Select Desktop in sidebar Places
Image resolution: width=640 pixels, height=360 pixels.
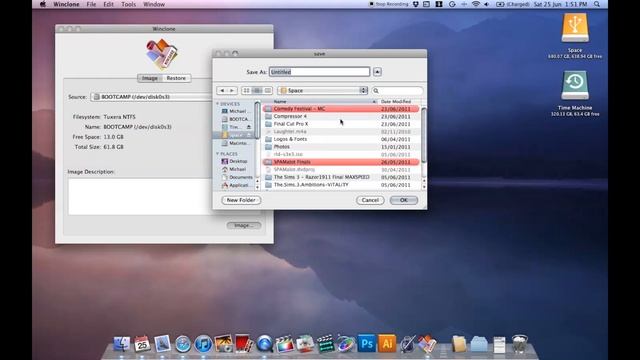pos(235,161)
